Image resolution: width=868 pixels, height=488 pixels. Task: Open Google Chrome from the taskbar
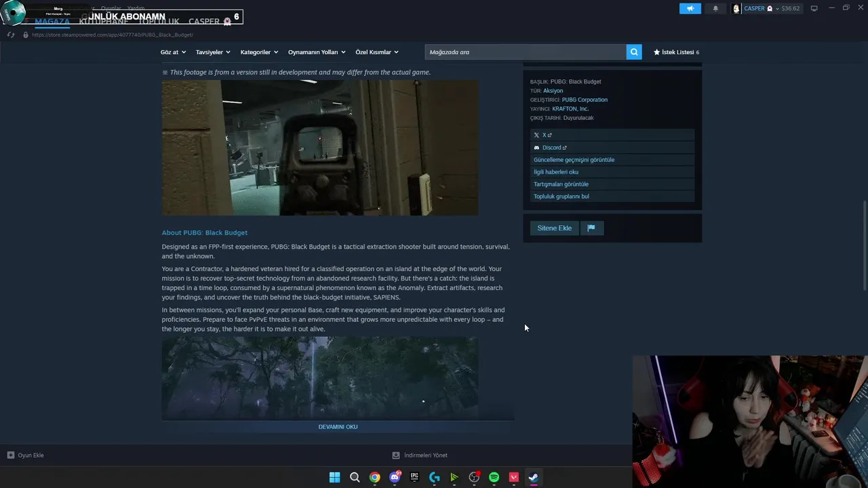pos(374,477)
